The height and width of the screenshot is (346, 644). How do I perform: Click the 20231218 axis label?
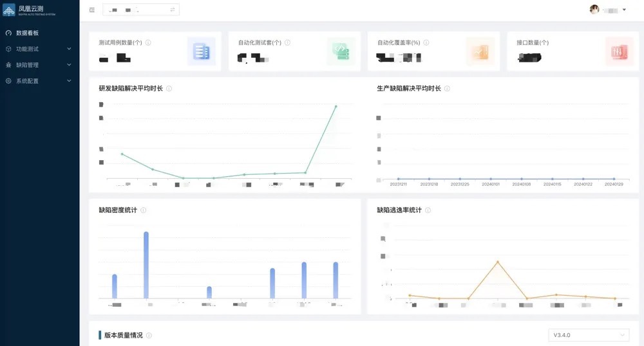click(429, 185)
